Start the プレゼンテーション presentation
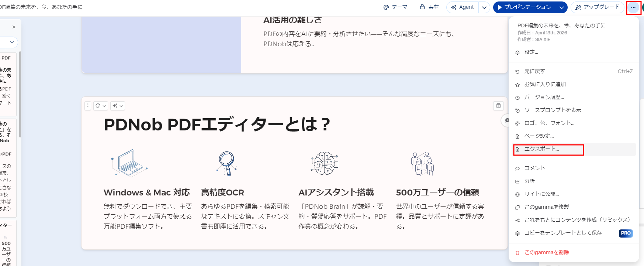 524,7
